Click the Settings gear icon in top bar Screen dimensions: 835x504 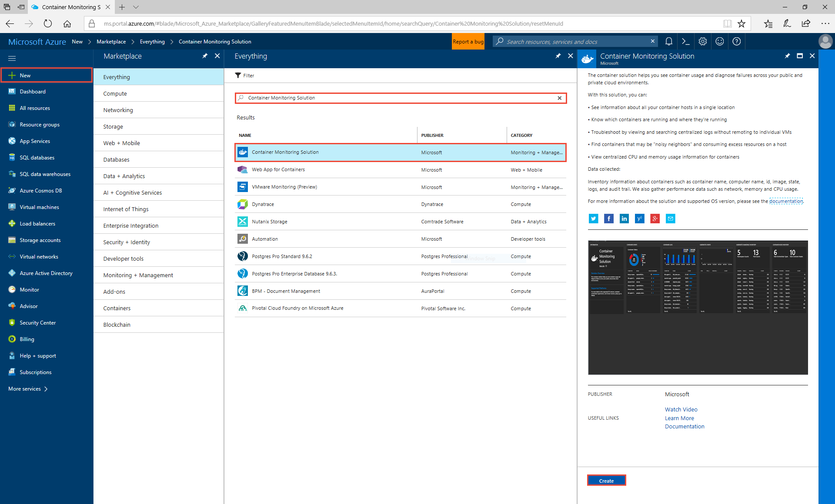pyautogui.click(x=703, y=42)
